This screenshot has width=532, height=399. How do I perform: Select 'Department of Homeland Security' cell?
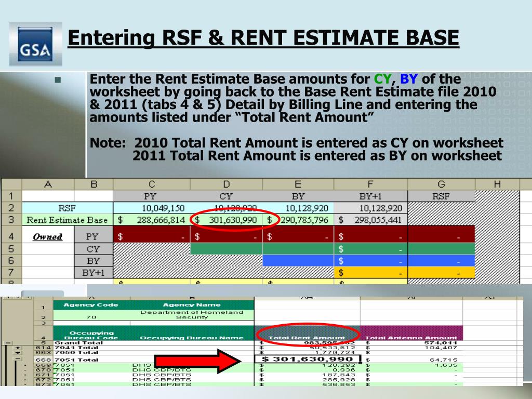tap(192, 315)
